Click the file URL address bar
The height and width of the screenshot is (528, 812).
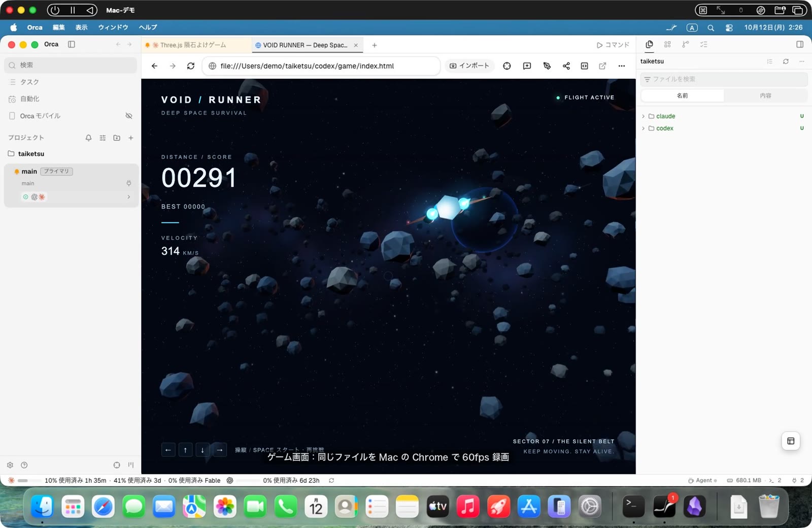[321, 66]
